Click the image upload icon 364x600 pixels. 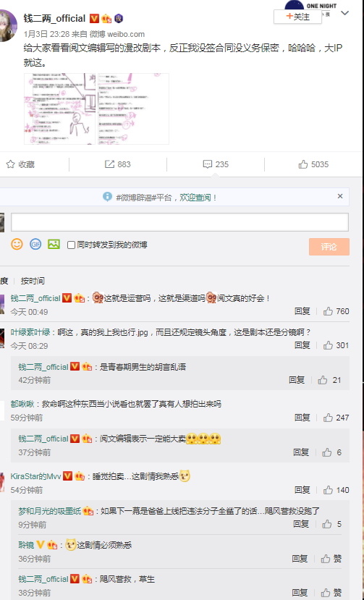point(54,244)
